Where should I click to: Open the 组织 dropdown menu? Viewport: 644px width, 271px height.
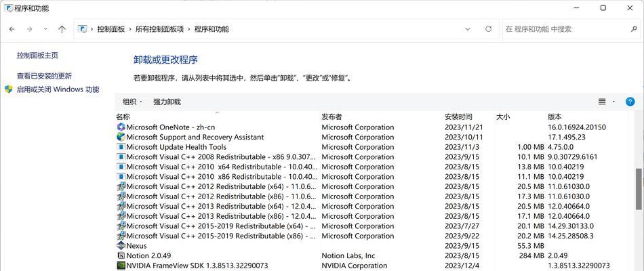click(x=132, y=102)
